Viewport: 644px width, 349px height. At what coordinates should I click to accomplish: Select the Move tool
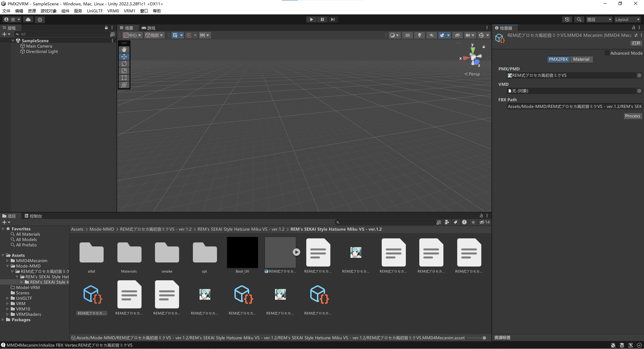pyautogui.click(x=124, y=57)
